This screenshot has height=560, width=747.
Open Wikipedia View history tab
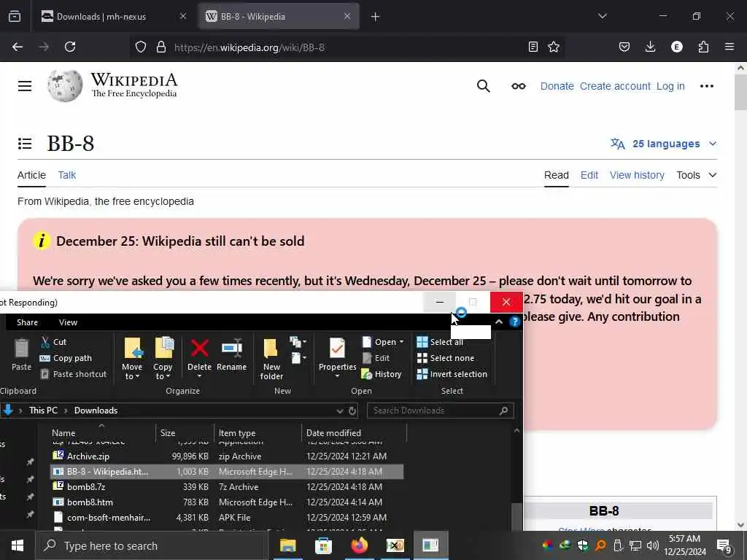tap(637, 175)
